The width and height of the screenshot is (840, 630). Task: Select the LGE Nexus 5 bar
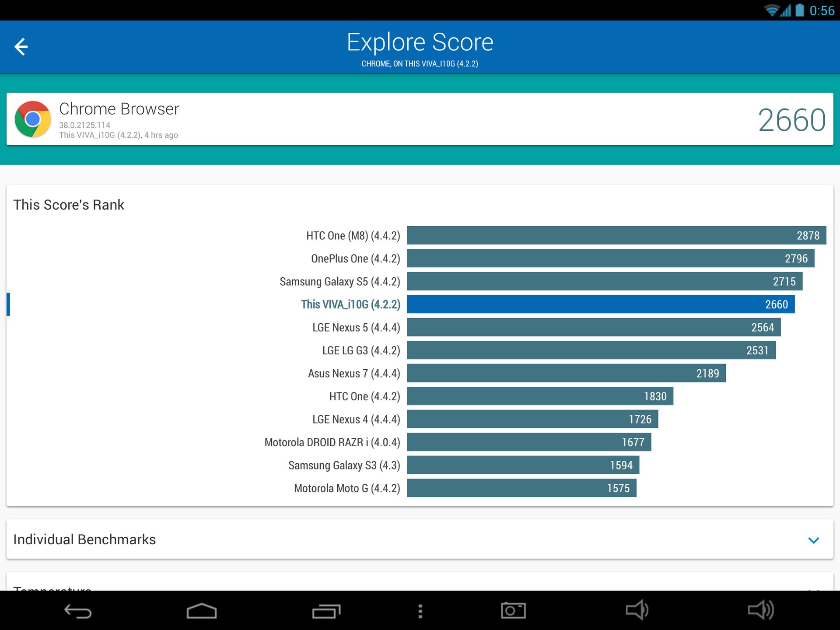pyautogui.click(x=593, y=327)
